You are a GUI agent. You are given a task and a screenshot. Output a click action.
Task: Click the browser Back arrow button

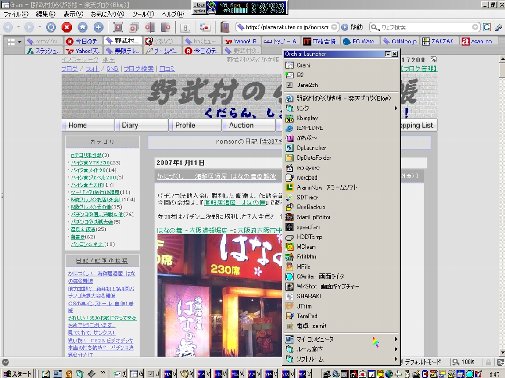[x=8, y=27]
